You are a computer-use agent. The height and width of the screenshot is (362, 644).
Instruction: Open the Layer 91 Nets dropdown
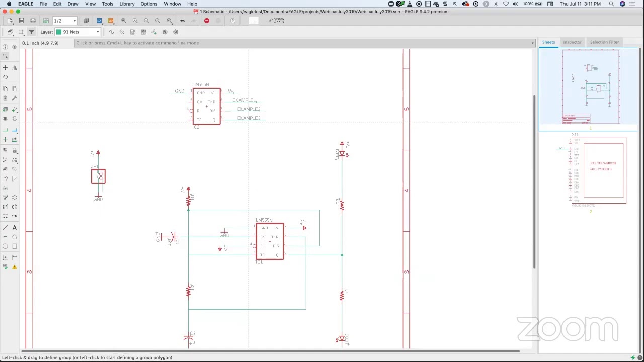[x=78, y=32]
